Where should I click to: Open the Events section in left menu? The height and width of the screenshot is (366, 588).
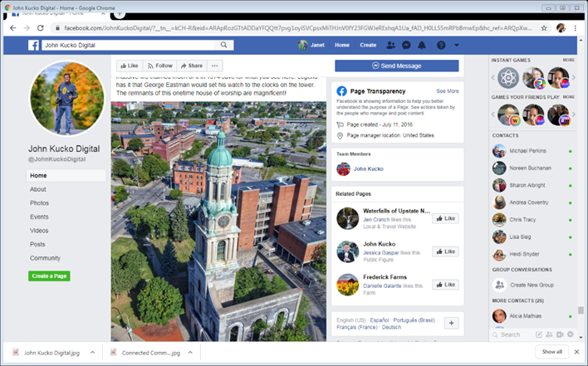39,217
